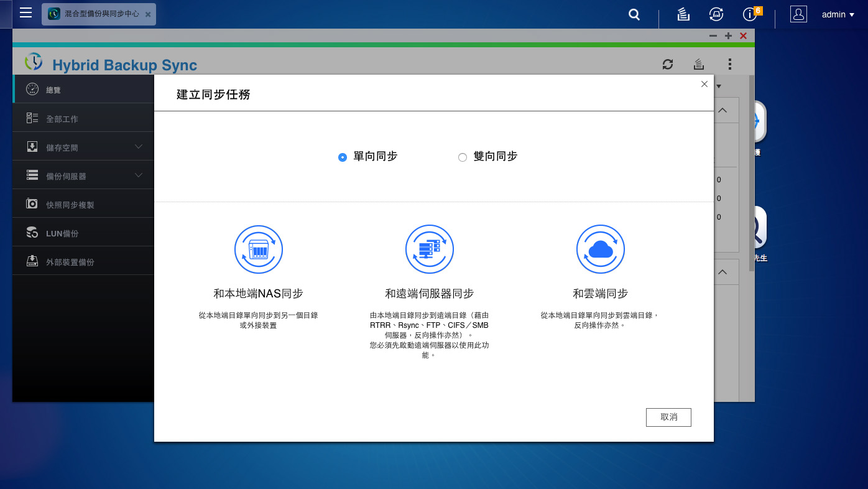This screenshot has width=868, height=489.
Task: Choose the 和本地端NAS同步 icon
Action: [259, 249]
